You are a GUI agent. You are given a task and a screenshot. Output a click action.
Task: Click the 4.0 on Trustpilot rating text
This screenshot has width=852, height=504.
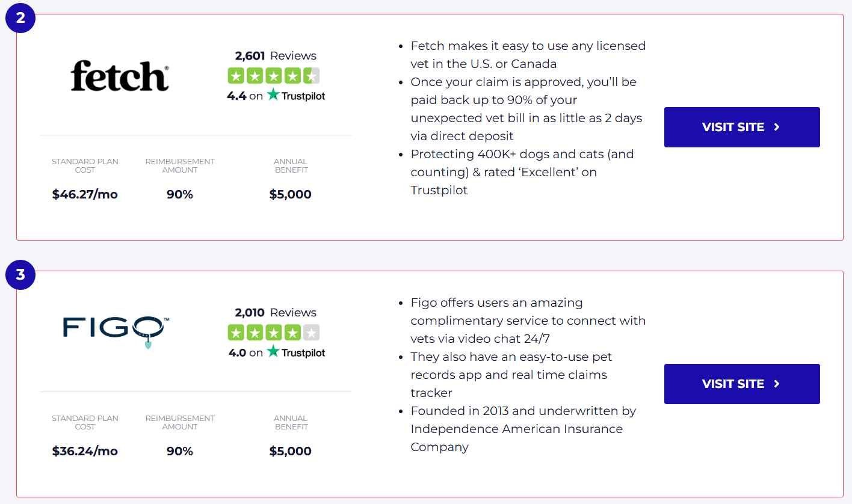(x=277, y=352)
